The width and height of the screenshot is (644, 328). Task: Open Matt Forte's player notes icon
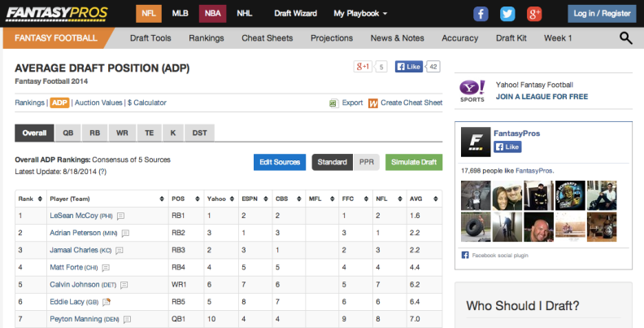[106, 268]
